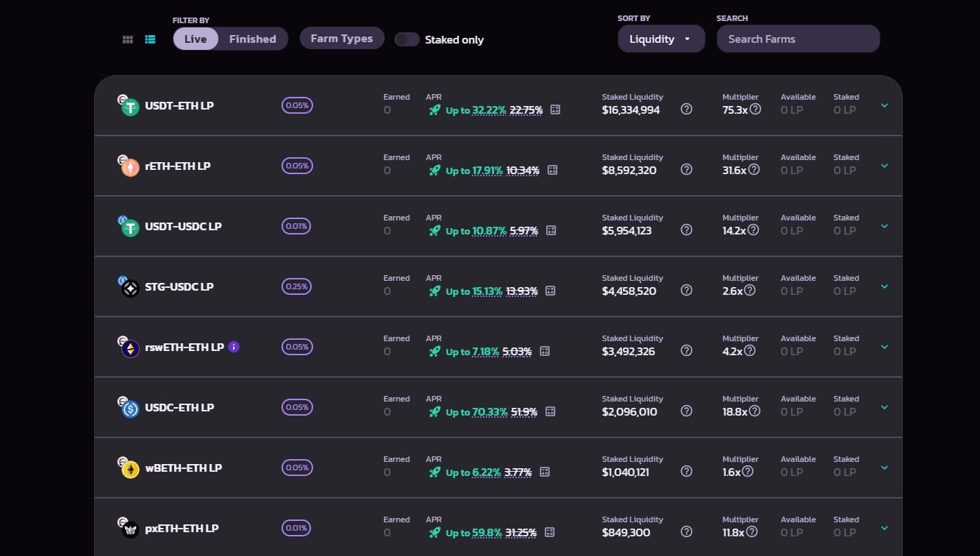Expand the USDT–ETH LP farm row
980x556 pixels.
[884, 105]
